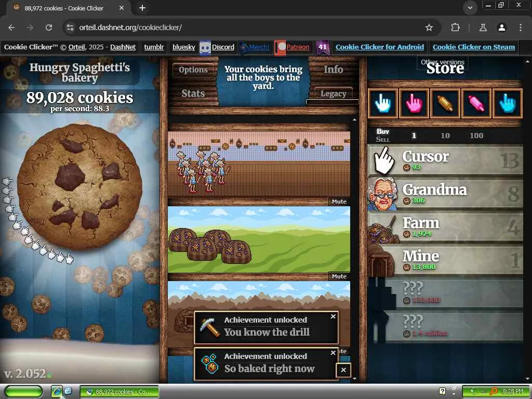Expand Other versions dropdown

click(443, 62)
